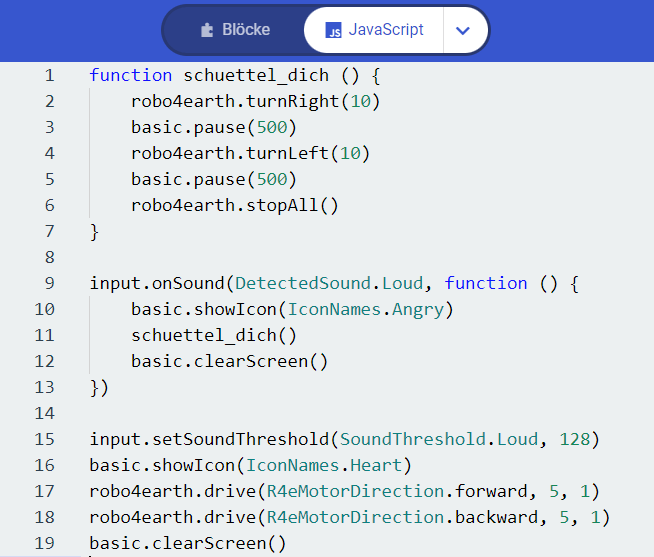The width and height of the screenshot is (654, 557).
Task: Click line number 9 in the gutter
Action: click(50, 283)
